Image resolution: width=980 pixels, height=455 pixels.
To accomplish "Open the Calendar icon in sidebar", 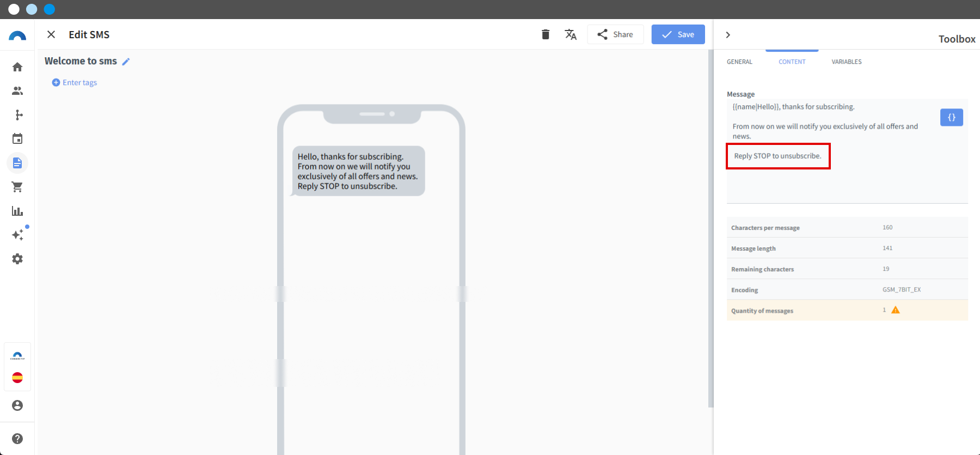I will 17,139.
